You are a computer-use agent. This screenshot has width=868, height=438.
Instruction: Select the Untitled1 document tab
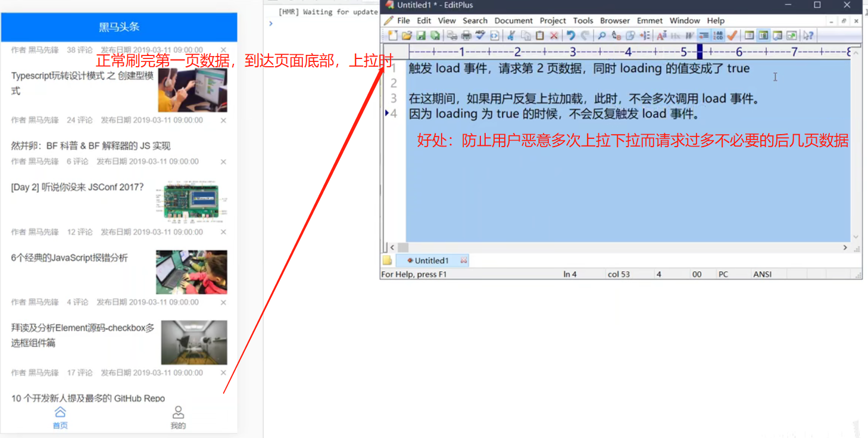(x=431, y=260)
